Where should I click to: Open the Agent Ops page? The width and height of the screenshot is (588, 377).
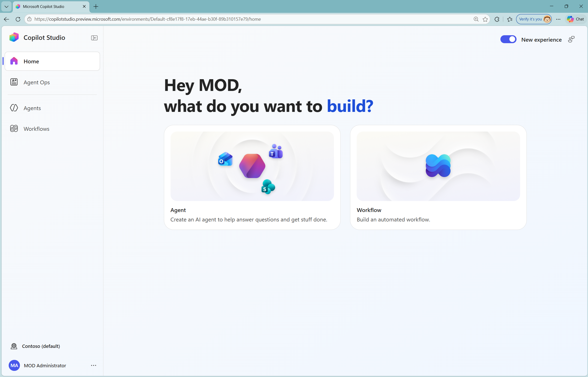52,82
